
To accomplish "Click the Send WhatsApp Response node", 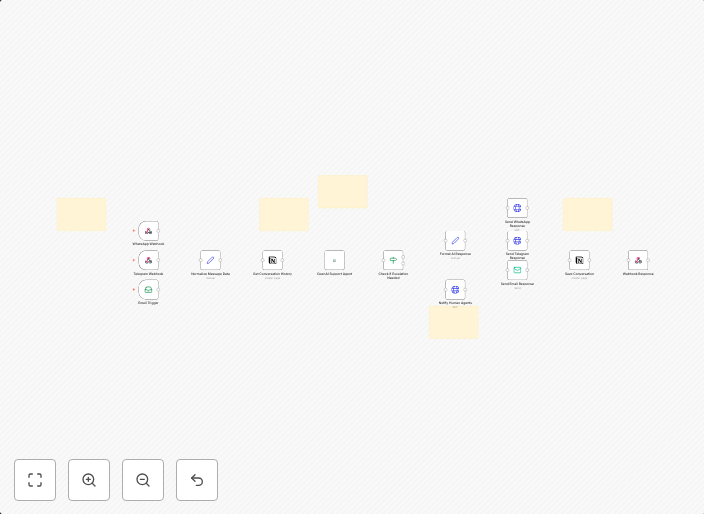I will 517,208.
